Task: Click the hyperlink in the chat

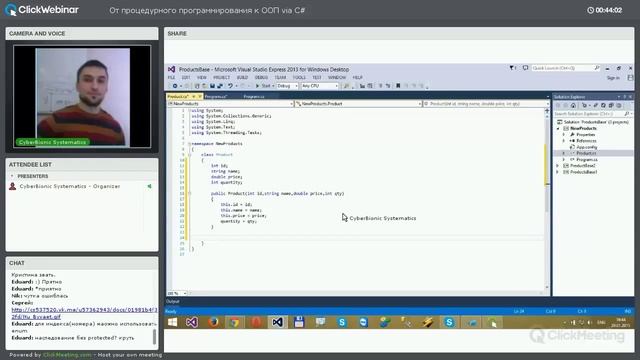Action: pyautogui.click(x=84, y=313)
